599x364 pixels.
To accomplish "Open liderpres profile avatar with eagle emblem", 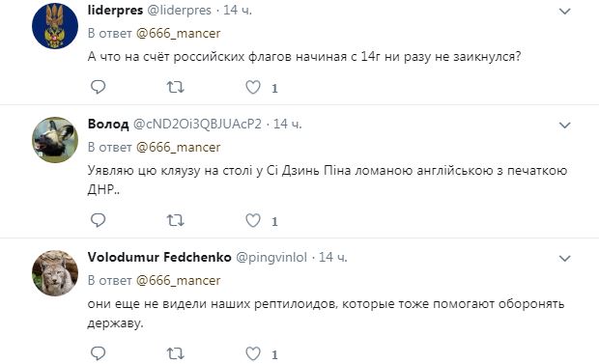I will click(x=55, y=26).
